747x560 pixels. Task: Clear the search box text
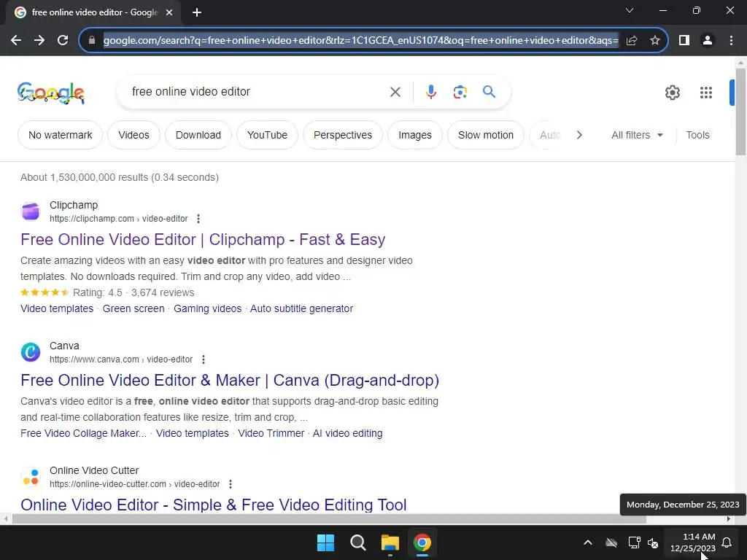(395, 92)
